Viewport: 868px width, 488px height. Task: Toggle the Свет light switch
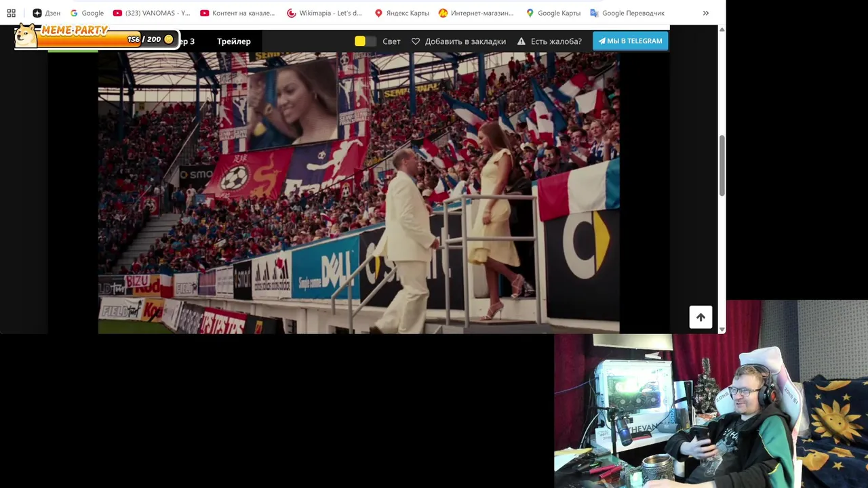coord(366,41)
